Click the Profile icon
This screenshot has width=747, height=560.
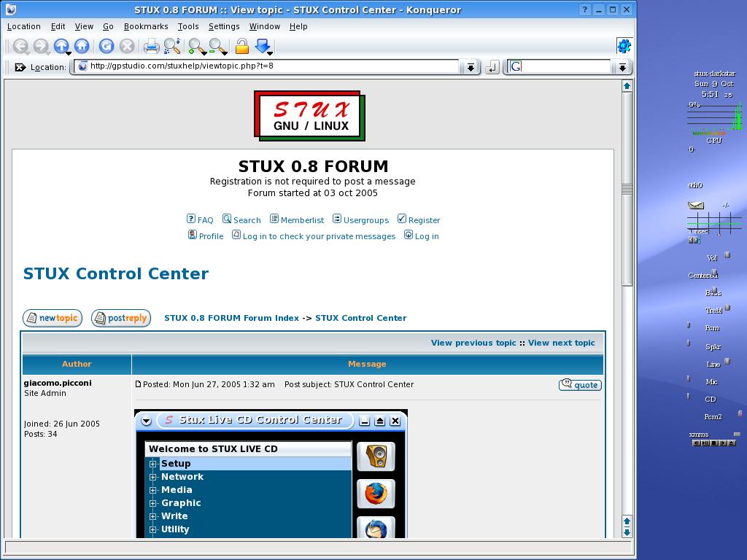click(x=193, y=234)
